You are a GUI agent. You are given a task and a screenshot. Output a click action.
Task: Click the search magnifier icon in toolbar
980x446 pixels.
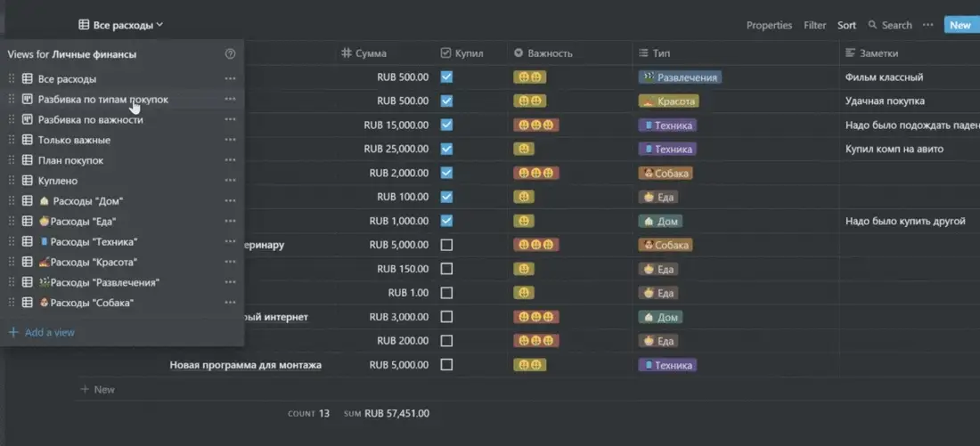tap(872, 25)
